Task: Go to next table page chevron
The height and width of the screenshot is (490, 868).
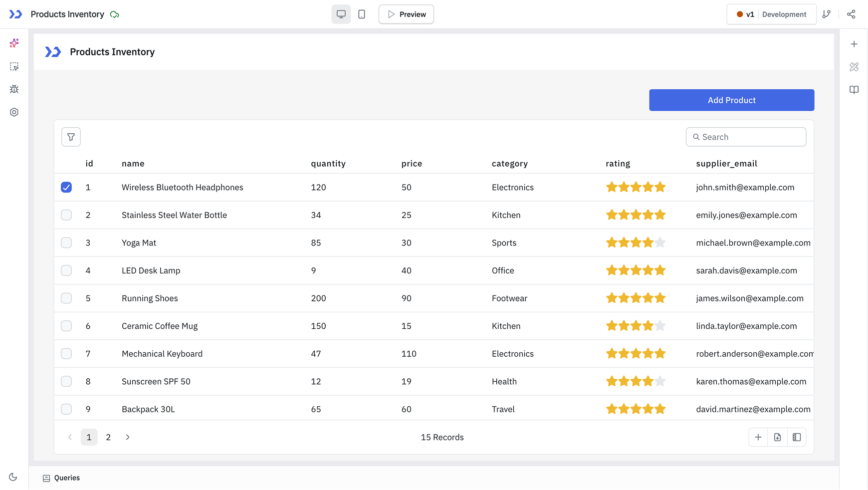Action: (x=128, y=437)
